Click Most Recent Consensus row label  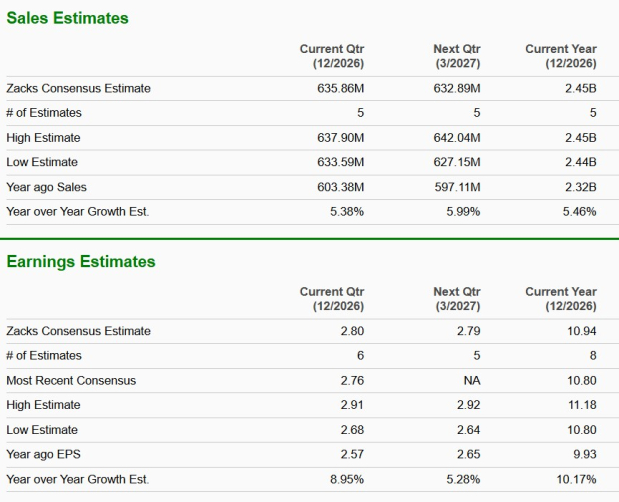[x=71, y=380]
